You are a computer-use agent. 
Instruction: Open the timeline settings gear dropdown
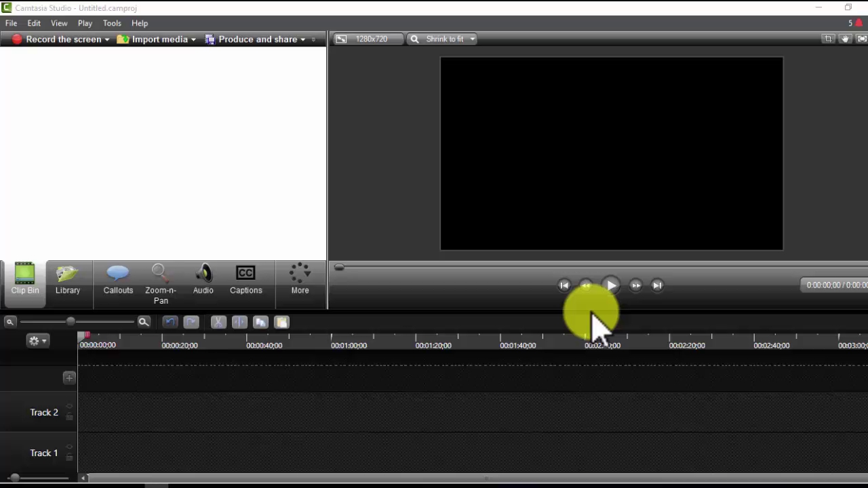[x=37, y=341]
